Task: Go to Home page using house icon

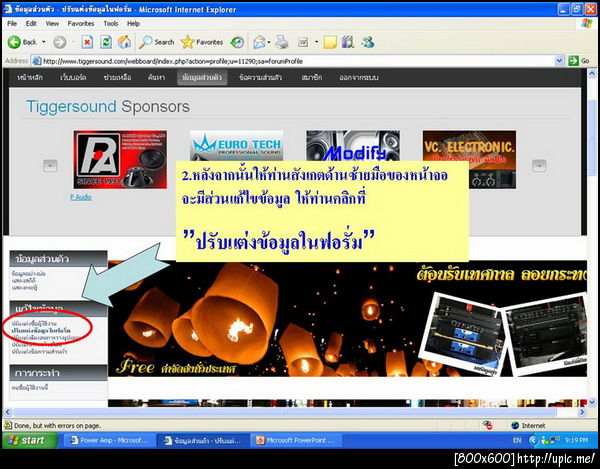Action: 124,42
